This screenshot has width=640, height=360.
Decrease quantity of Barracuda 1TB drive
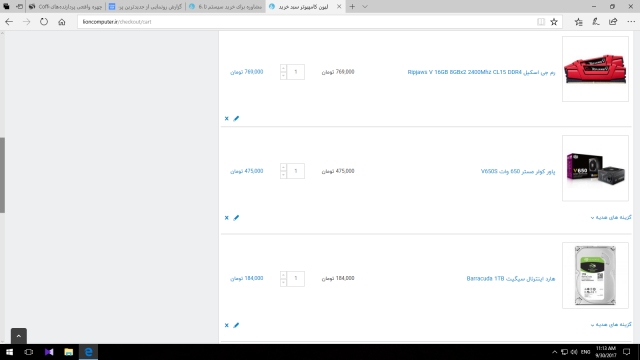pos(283,282)
